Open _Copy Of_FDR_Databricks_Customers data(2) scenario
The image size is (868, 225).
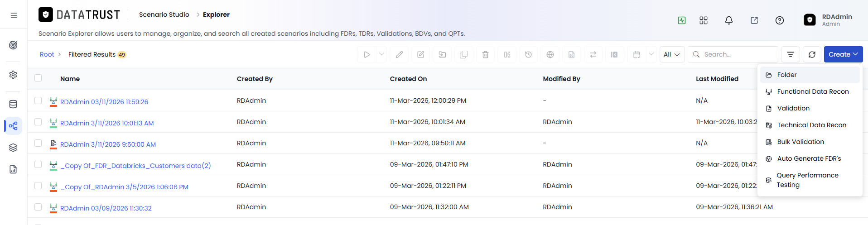pos(135,166)
